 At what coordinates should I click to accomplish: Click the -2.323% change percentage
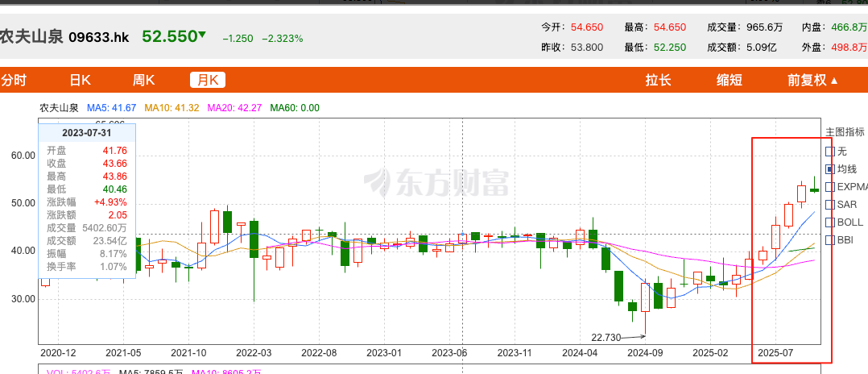pos(283,38)
